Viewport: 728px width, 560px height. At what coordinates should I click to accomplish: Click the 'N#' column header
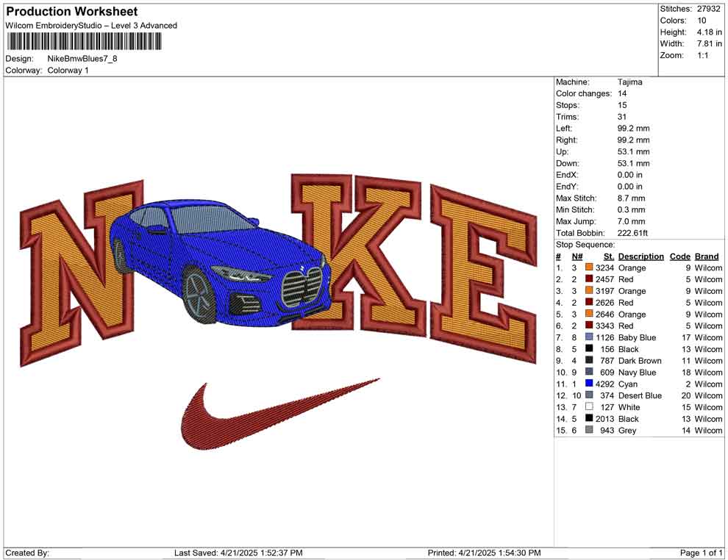(577, 256)
